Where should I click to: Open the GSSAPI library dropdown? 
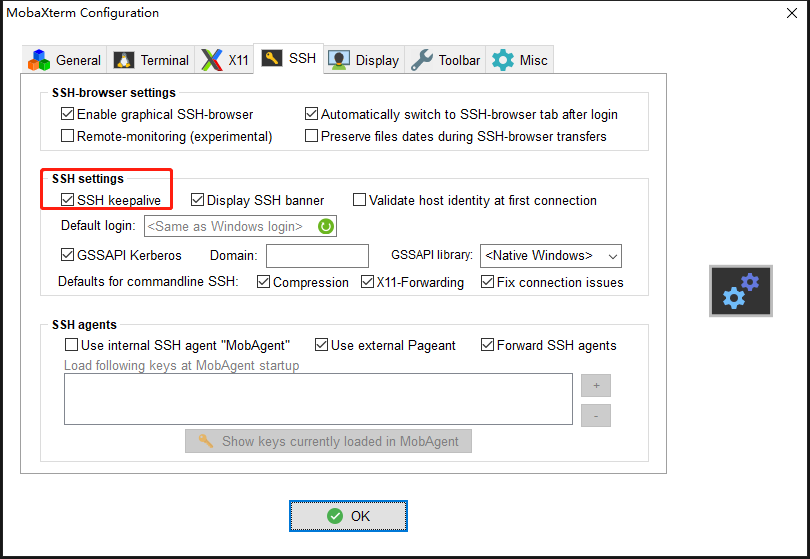coord(551,255)
